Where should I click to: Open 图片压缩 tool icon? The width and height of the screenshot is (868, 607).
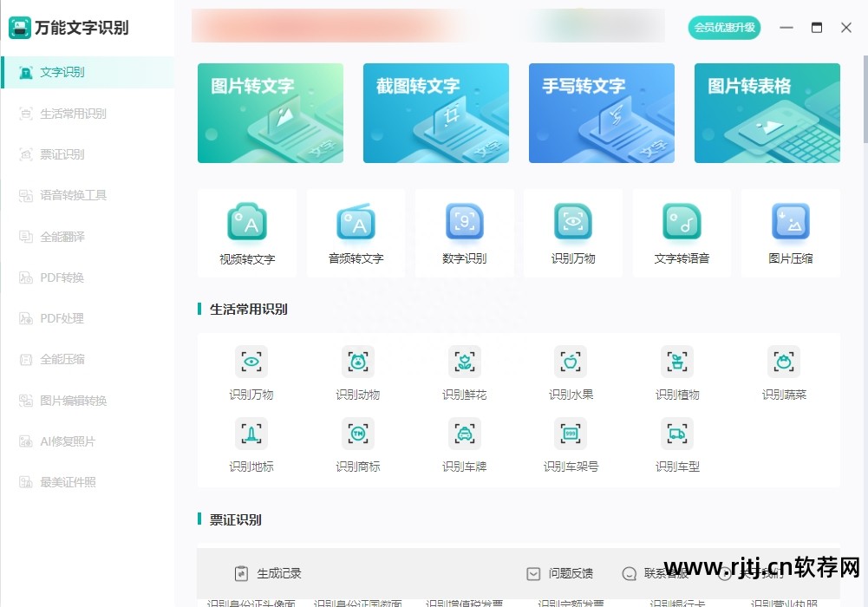click(791, 222)
